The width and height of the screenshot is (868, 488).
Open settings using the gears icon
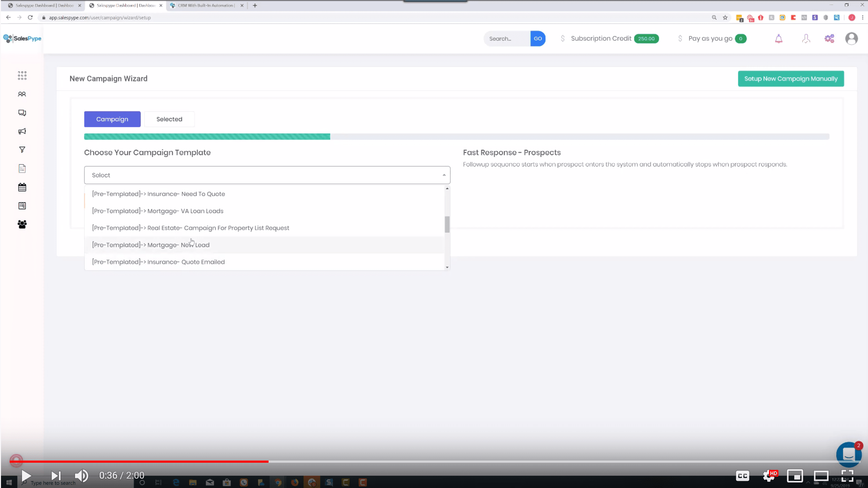click(x=829, y=39)
